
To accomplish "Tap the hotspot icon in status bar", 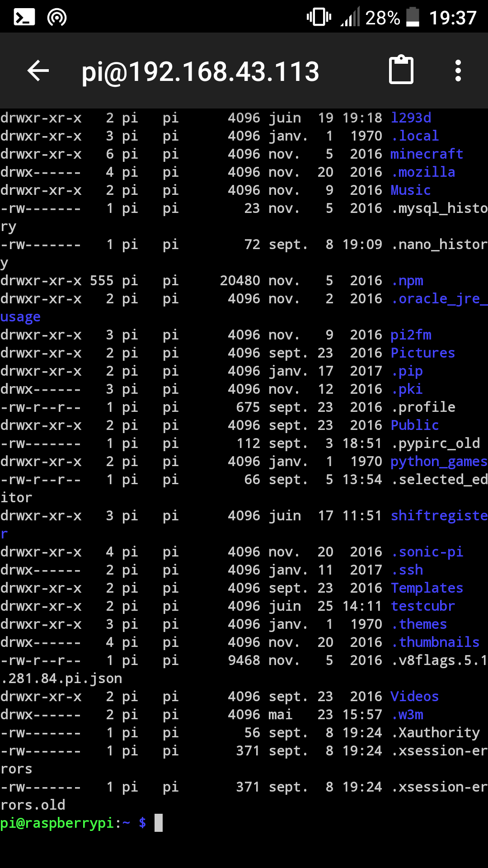I will 57,18.
